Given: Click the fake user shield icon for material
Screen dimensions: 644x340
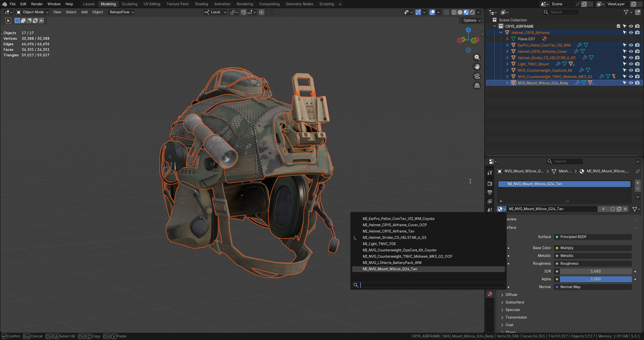Looking at the screenshot, I should pos(613,209).
